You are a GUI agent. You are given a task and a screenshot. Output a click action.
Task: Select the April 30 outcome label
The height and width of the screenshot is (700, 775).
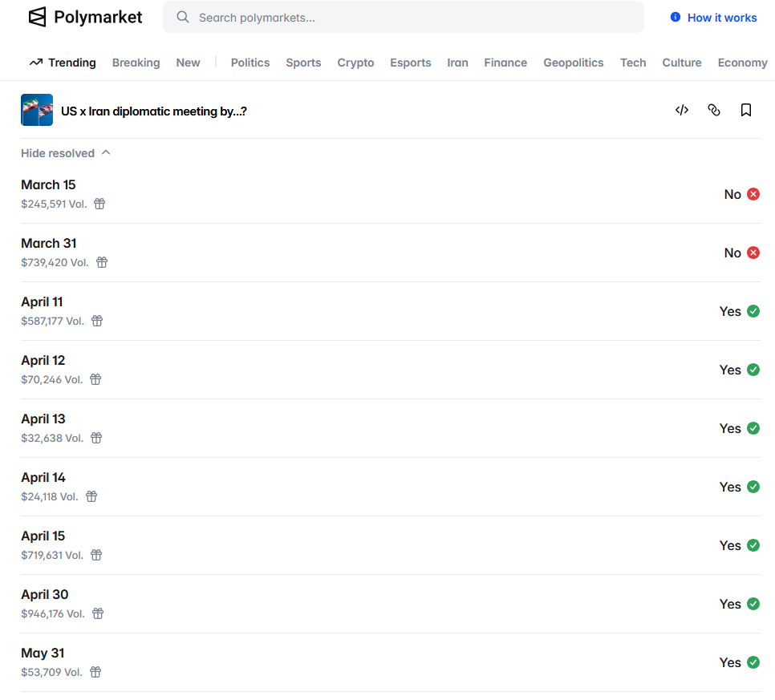(44, 594)
